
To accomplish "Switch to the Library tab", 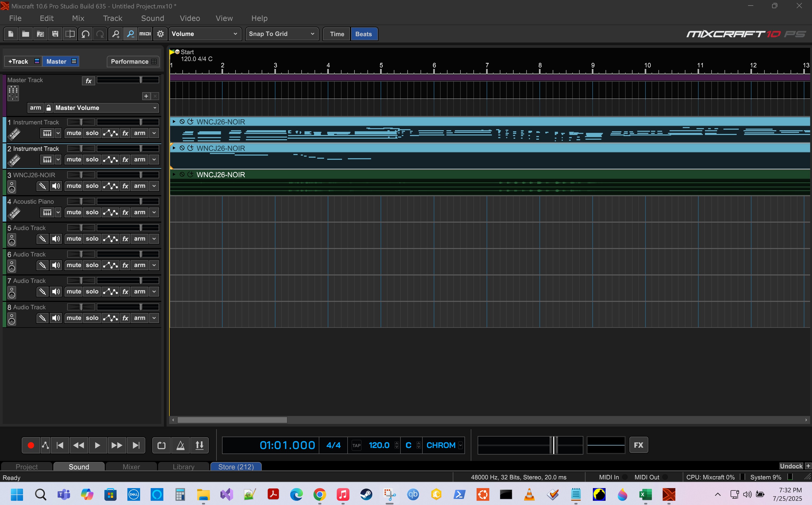I will 183,467.
